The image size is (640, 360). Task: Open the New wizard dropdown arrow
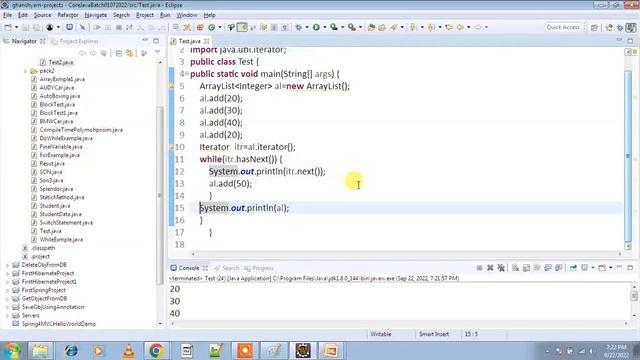click(x=17, y=27)
